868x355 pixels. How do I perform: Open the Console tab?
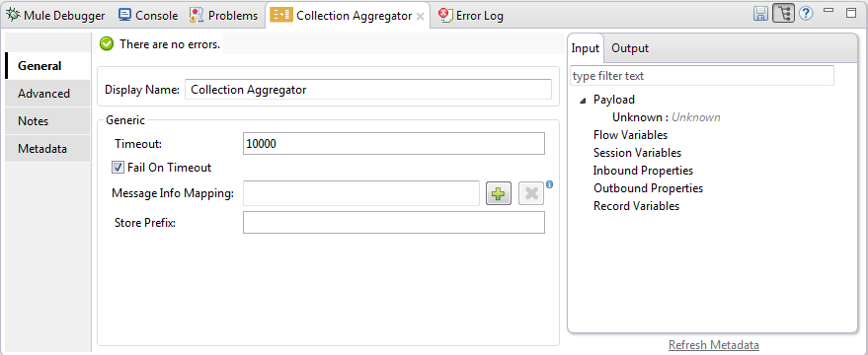point(148,16)
